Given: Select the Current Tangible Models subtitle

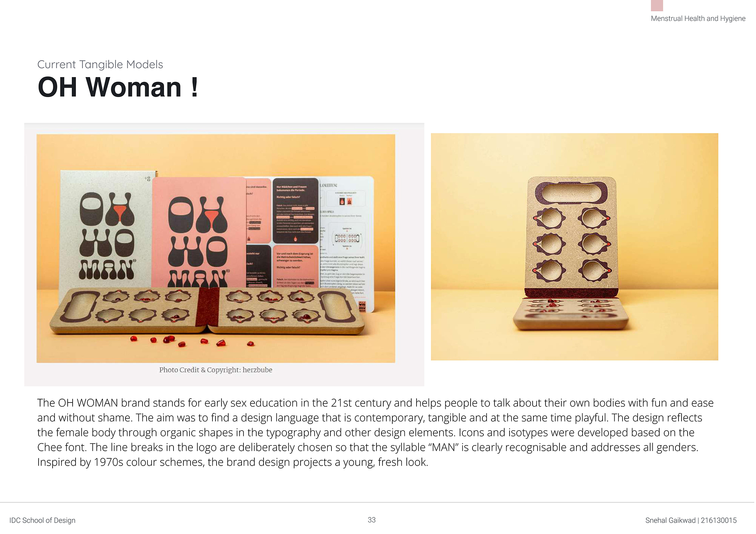Looking at the screenshot, I should [x=100, y=65].
